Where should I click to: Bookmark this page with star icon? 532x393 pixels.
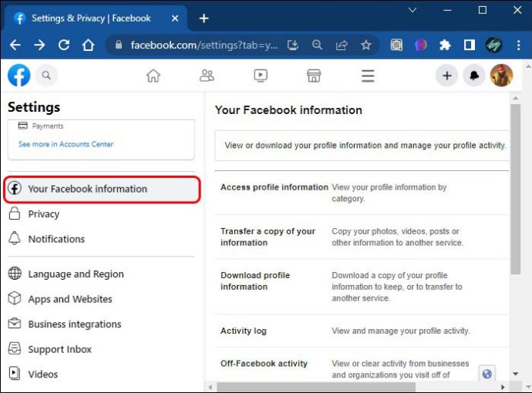point(366,45)
